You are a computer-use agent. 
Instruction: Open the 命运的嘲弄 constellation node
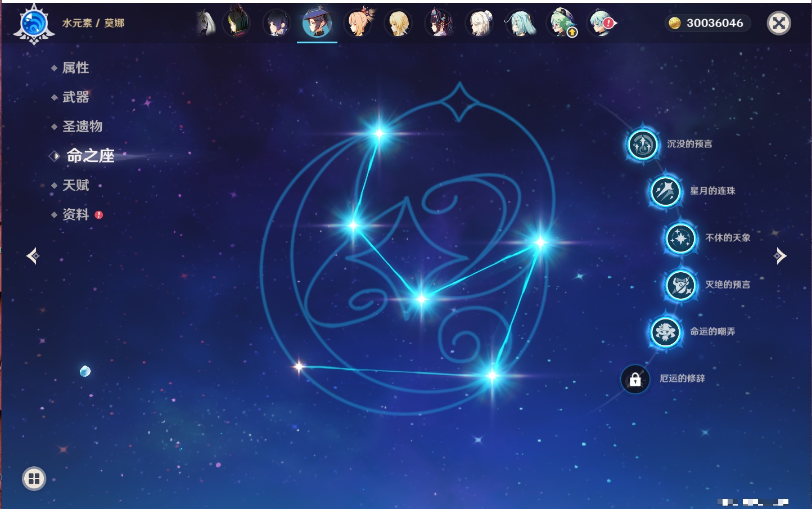coord(666,332)
